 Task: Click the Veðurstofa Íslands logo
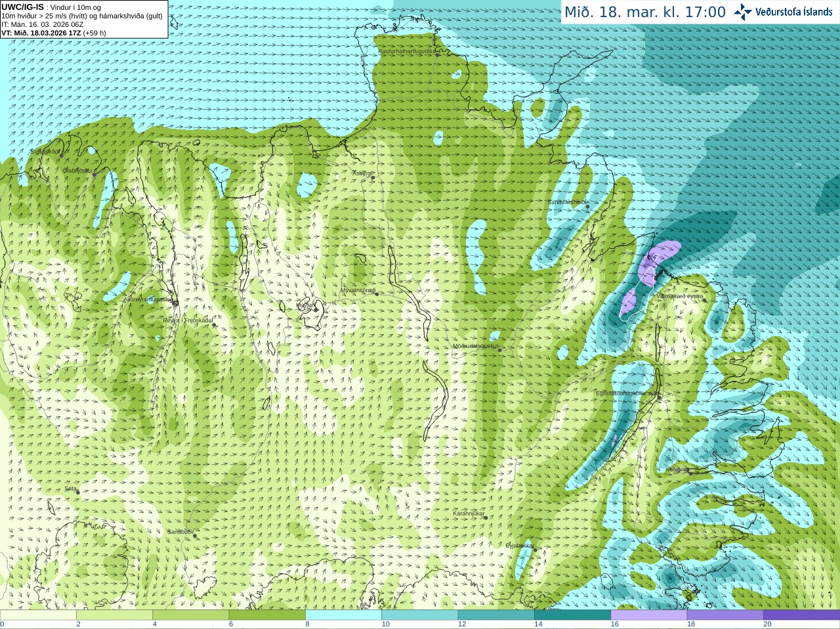coord(783,12)
